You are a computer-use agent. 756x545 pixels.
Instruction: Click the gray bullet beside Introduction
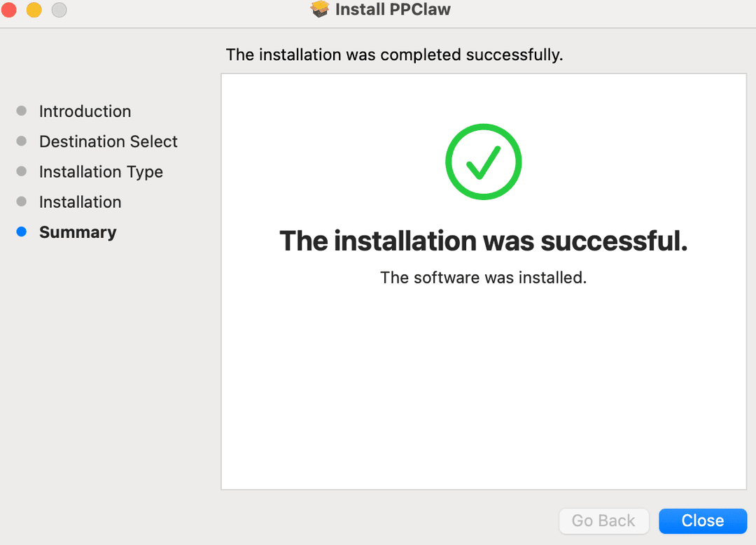pyautogui.click(x=22, y=111)
